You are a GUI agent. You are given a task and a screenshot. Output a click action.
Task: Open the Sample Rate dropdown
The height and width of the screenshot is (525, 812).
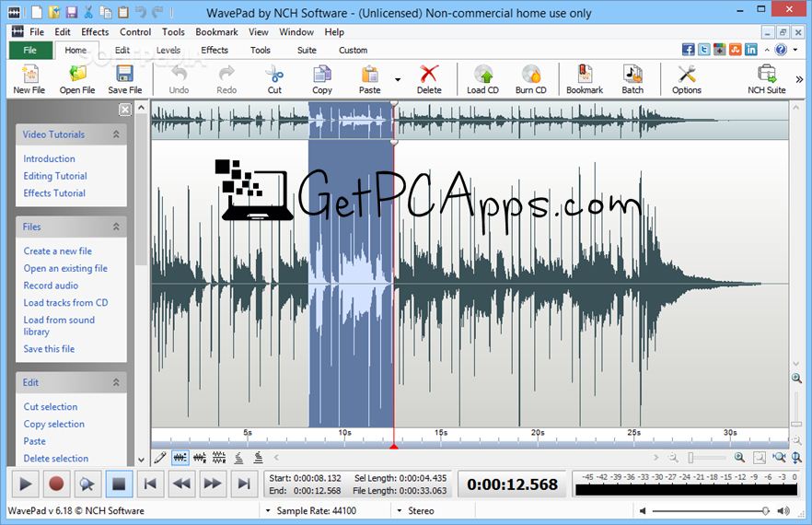coord(268,511)
